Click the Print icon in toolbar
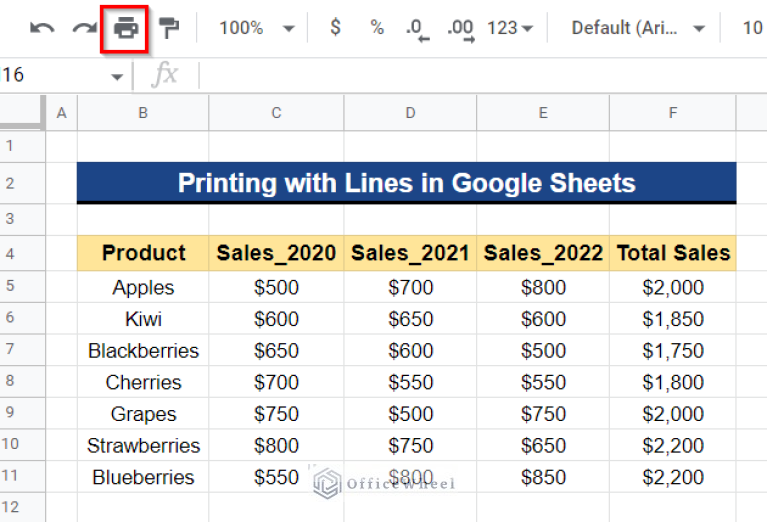Screen dimensions: 767x522 tap(126, 28)
